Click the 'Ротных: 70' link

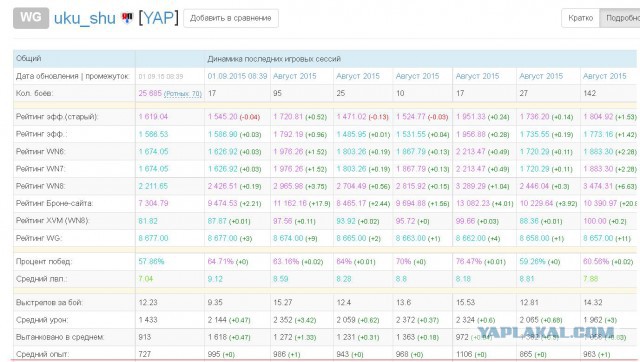click(x=183, y=94)
